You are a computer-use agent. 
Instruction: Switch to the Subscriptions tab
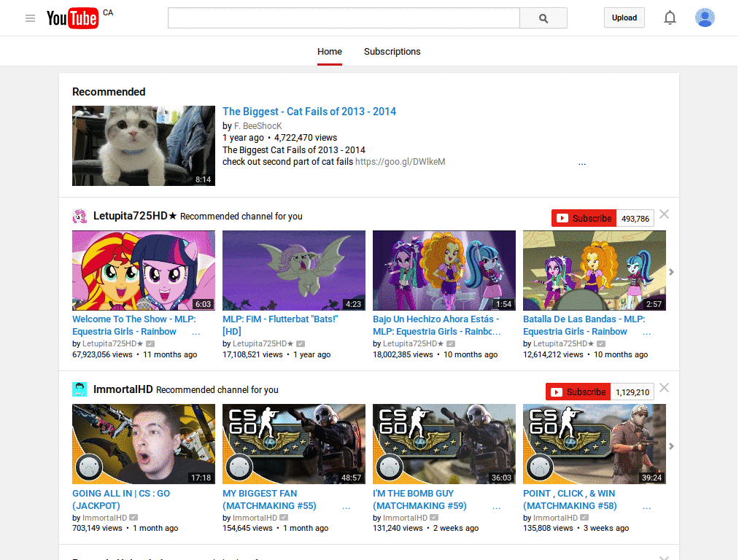click(392, 52)
